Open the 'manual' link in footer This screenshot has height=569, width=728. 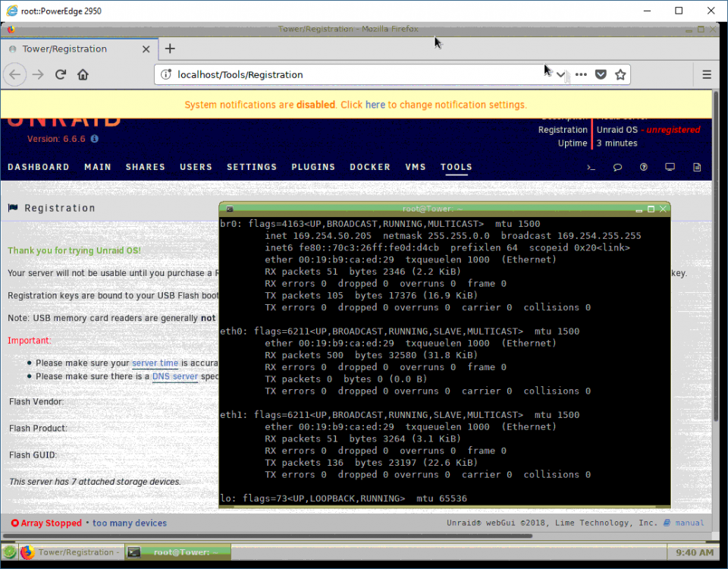tap(689, 523)
